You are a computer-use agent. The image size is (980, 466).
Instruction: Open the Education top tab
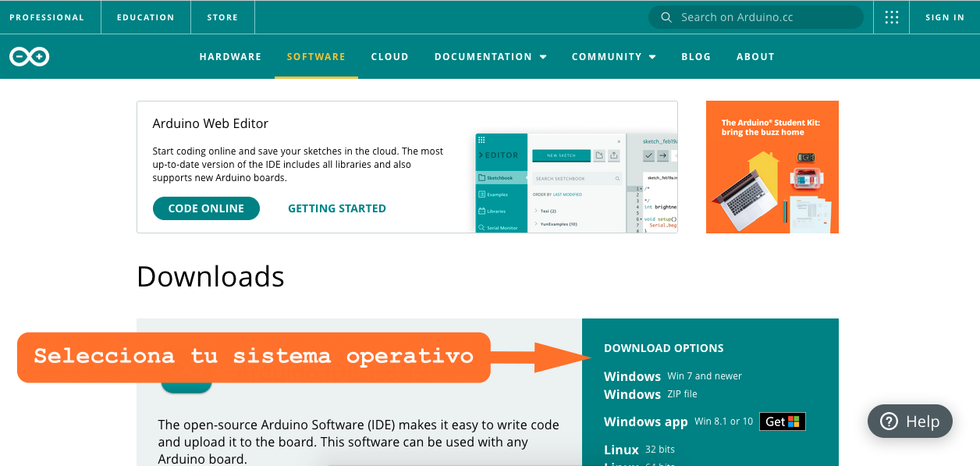pyautogui.click(x=146, y=17)
